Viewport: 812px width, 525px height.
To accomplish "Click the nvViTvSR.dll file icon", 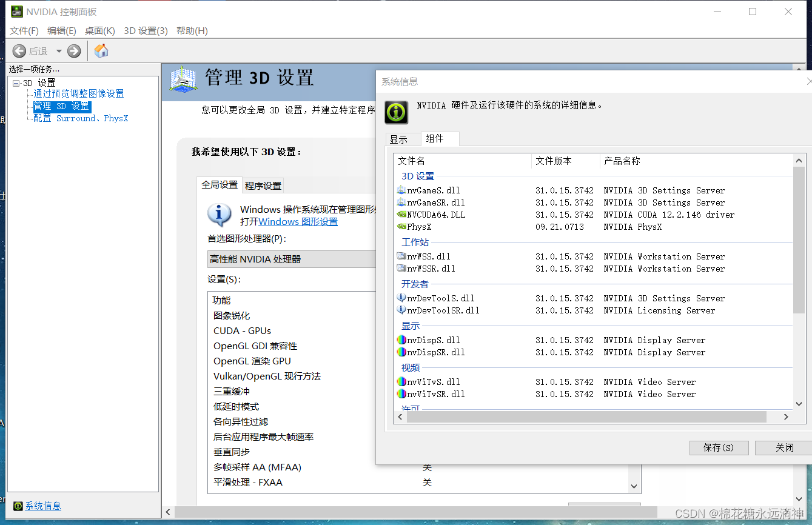I will [x=401, y=394].
